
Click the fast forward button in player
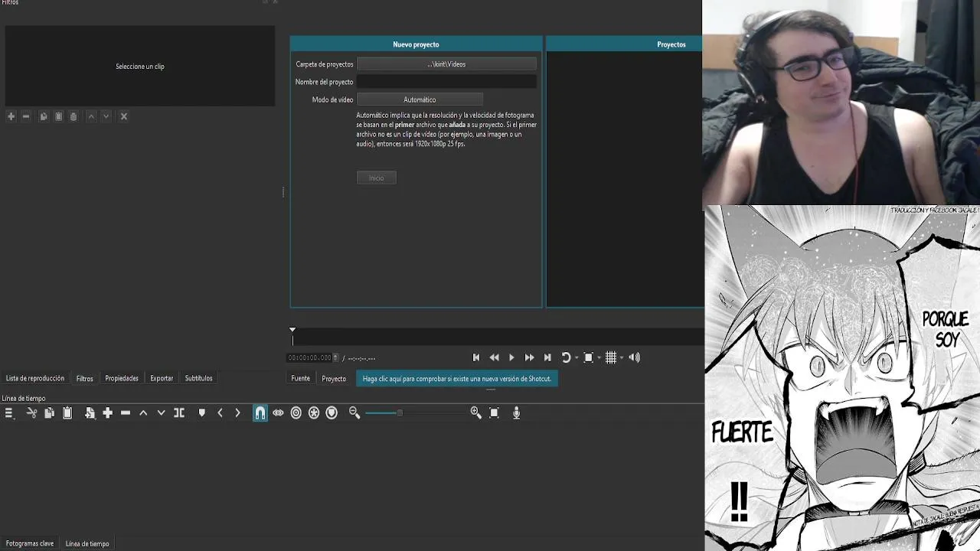[529, 357]
